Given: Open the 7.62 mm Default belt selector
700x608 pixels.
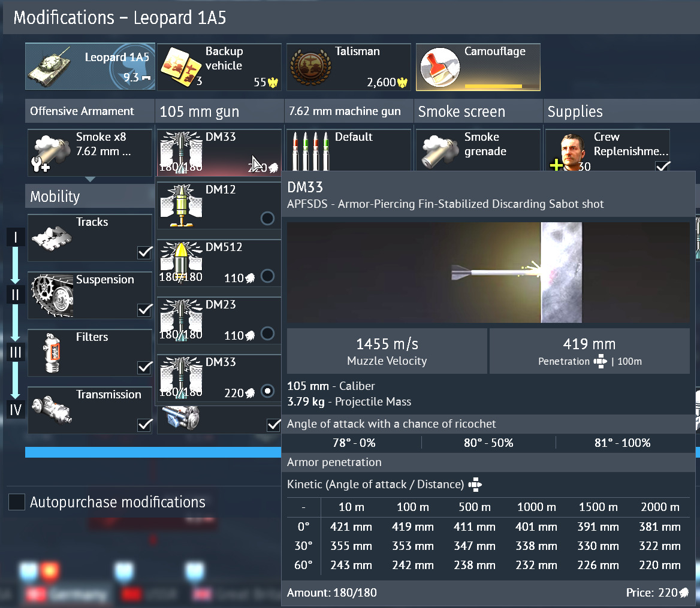Looking at the screenshot, I should click(348, 152).
